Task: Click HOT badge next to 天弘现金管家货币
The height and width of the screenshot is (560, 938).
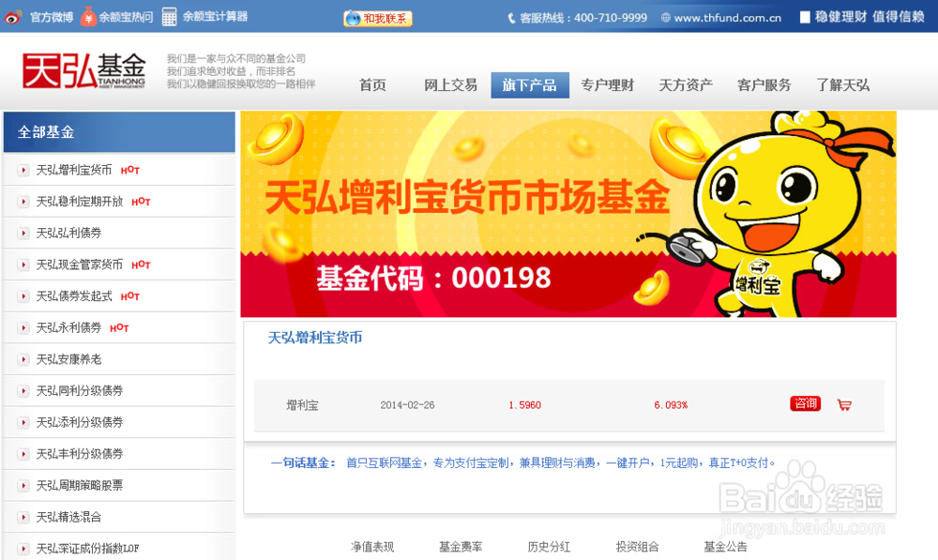Action: coord(141,265)
